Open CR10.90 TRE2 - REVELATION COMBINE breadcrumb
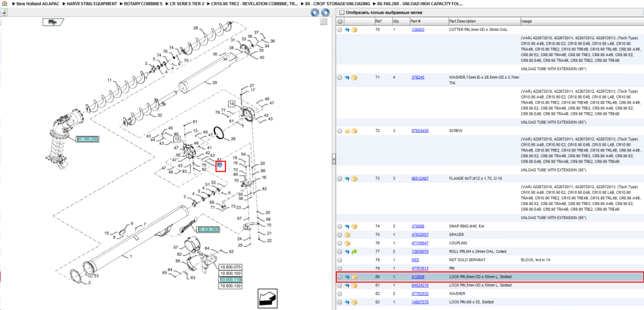Image resolution: width=644 pixels, height=310 pixels. pos(254,3)
